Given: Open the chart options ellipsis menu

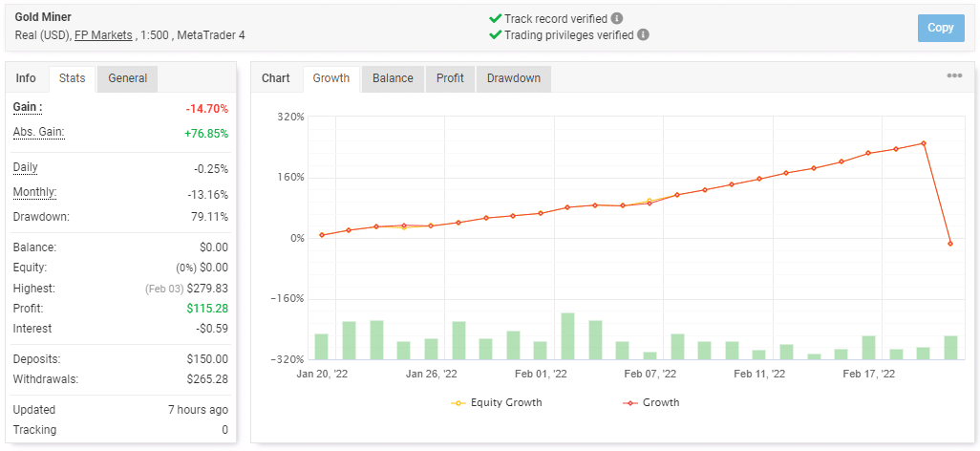Looking at the screenshot, I should coord(954,75).
